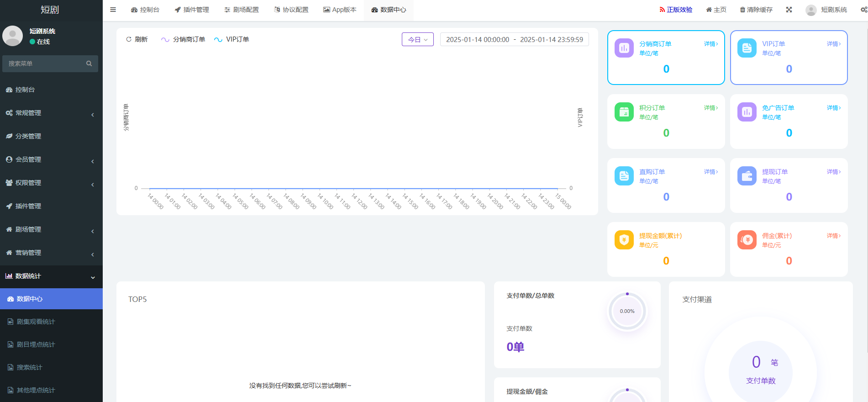Screen dimensions: 868x402
Task: Click the date range 2025-01-14 input
Action: point(515,39)
